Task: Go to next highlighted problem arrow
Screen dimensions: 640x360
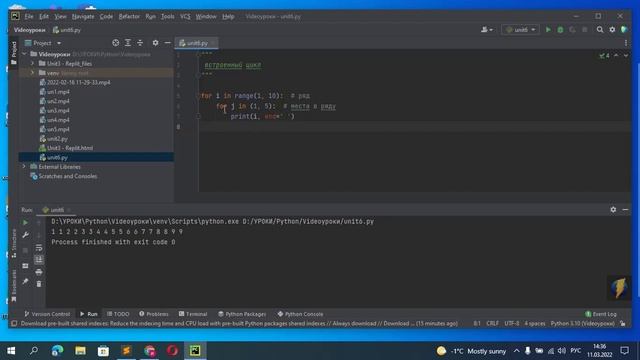Action: click(626, 55)
